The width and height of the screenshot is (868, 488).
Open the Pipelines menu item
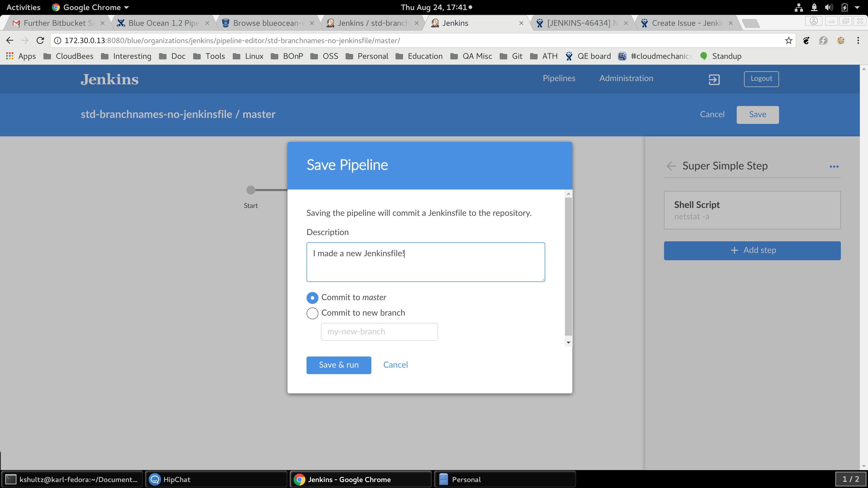(559, 78)
